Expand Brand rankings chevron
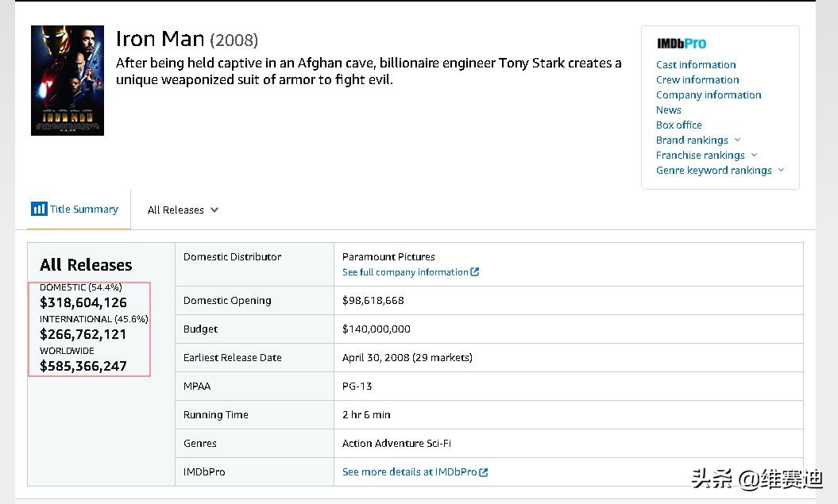This screenshot has height=504, width=838. point(737,140)
